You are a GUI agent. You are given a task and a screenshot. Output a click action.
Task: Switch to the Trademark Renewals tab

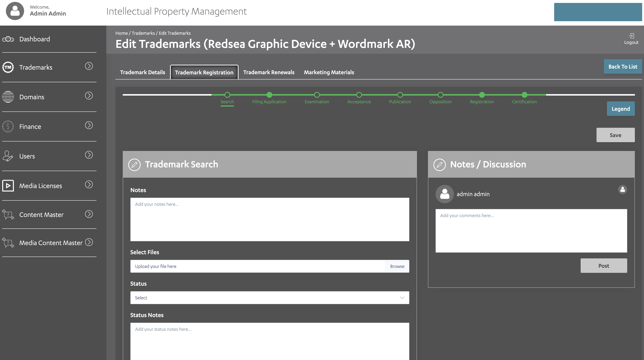pos(269,72)
